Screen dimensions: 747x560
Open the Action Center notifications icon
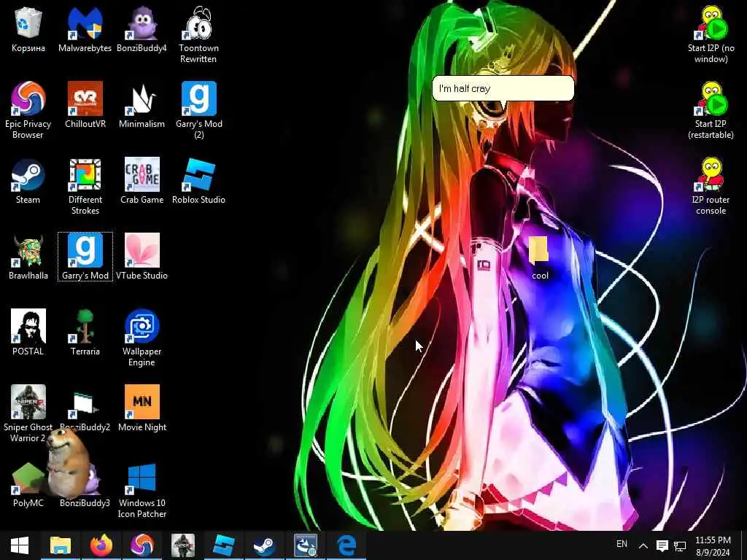pyautogui.click(x=662, y=545)
